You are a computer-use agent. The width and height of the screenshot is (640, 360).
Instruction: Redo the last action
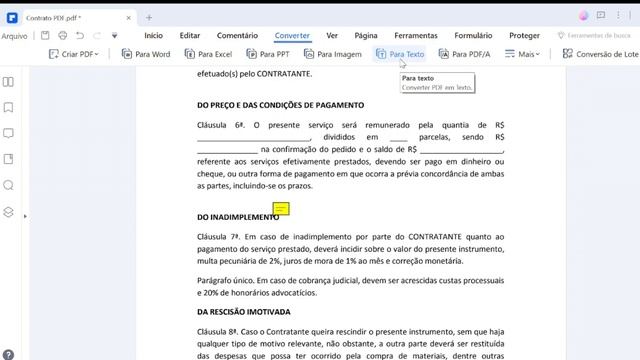(x=97, y=36)
